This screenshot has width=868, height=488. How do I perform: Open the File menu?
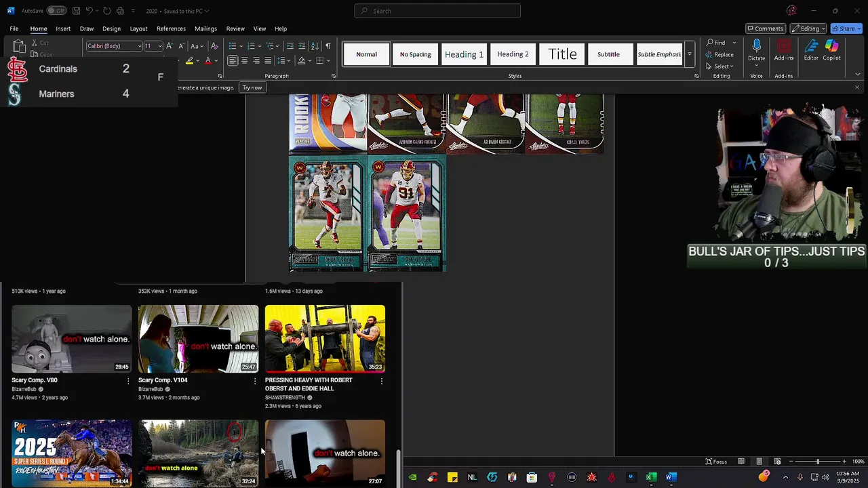pyautogui.click(x=14, y=28)
